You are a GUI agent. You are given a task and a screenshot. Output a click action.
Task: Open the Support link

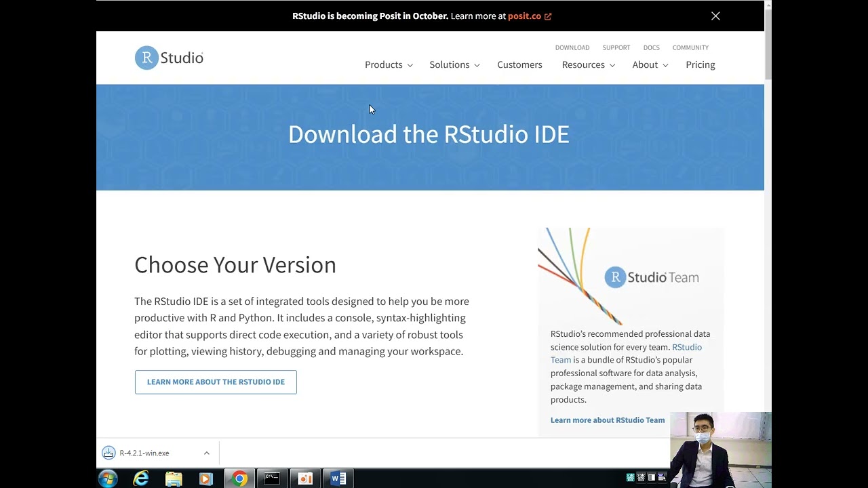point(616,47)
